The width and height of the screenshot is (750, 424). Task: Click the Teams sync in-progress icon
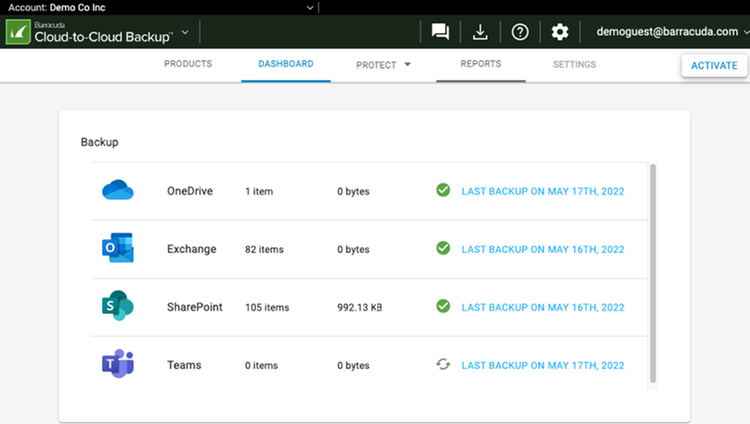tap(443, 364)
